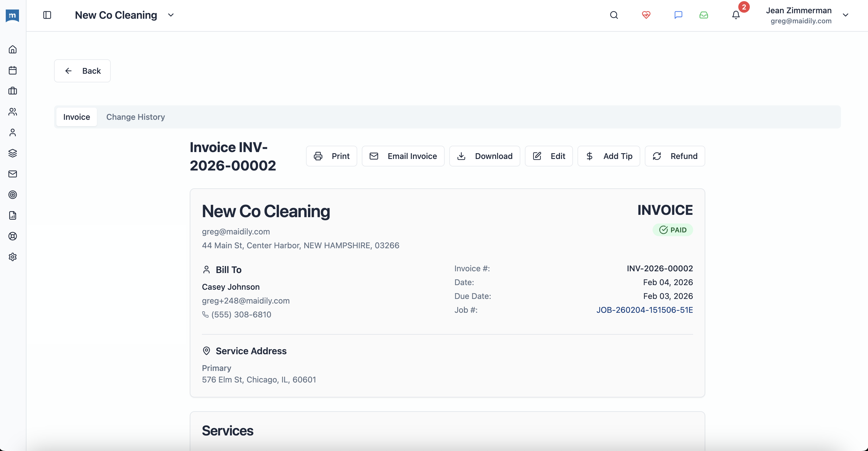Screen dimensions: 868x451
Task: Open Settings gear at sidebar bottom
Action: [x=12, y=257]
